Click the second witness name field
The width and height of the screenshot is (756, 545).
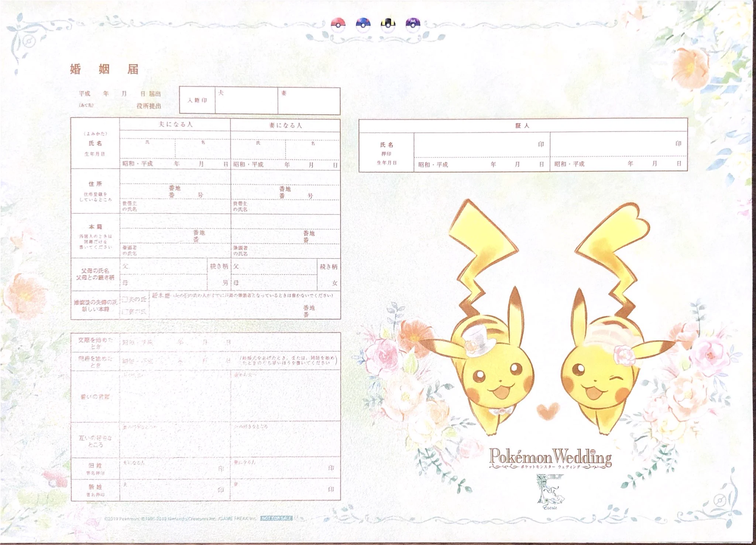tap(619, 145)
